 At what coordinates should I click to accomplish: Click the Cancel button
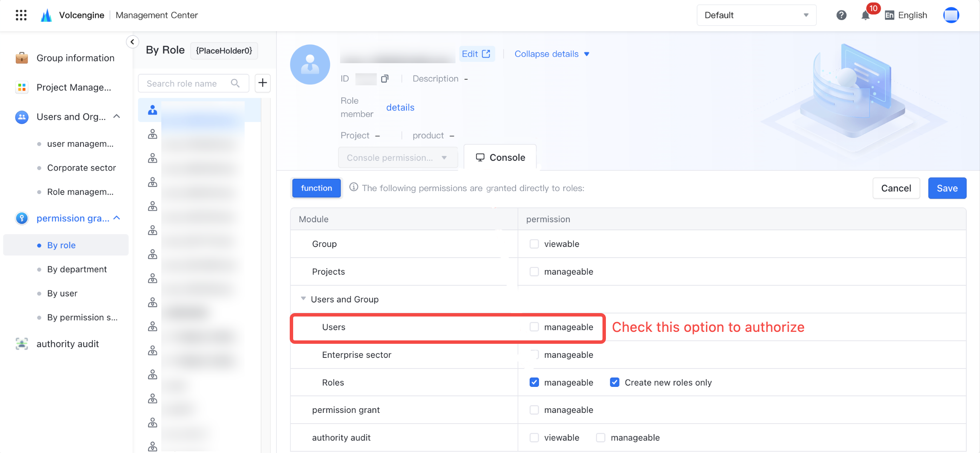[896, 188]
